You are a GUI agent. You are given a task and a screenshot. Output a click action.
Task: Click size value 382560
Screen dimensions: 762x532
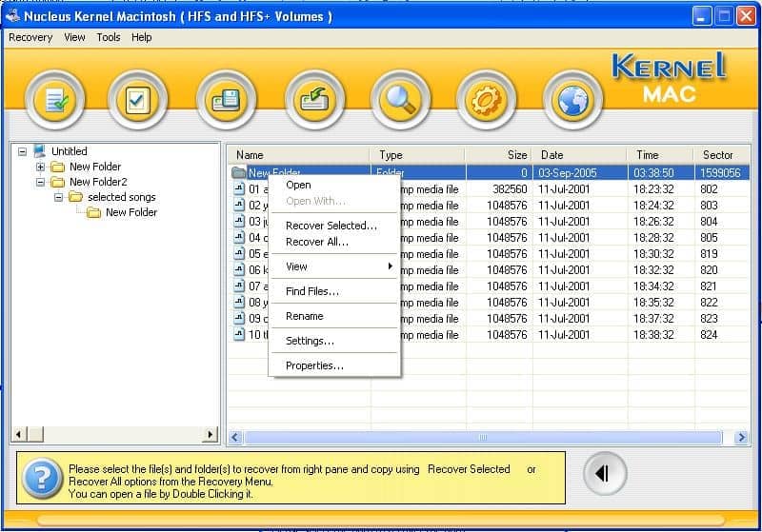coord(510,188)
